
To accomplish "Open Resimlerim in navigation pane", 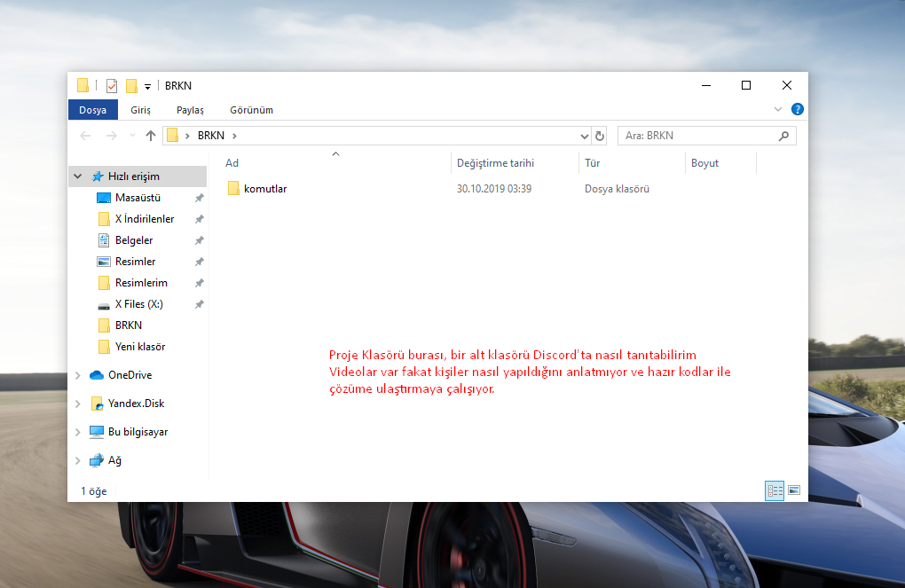I will (141, 283).
